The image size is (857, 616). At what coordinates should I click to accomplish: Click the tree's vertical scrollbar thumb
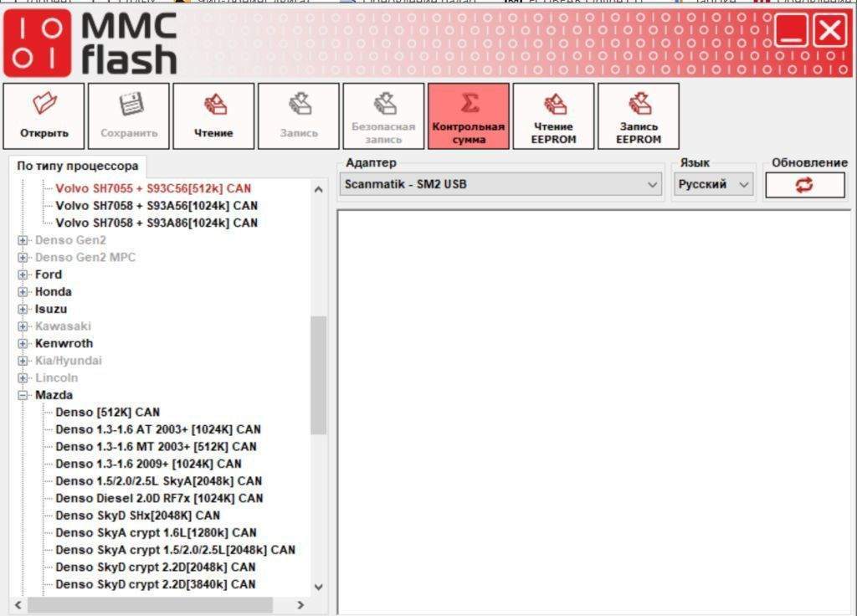pos(319,375)
